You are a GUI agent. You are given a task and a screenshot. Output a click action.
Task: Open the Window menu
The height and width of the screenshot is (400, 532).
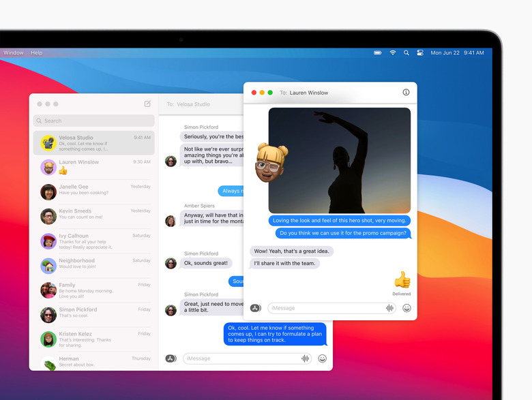(x=14, y=52)
